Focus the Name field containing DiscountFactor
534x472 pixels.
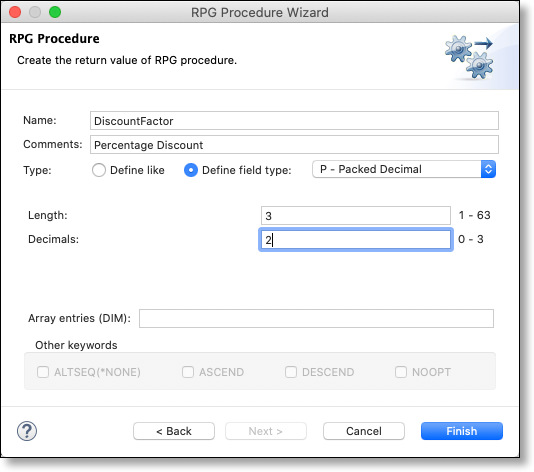(x=294, y=121)
